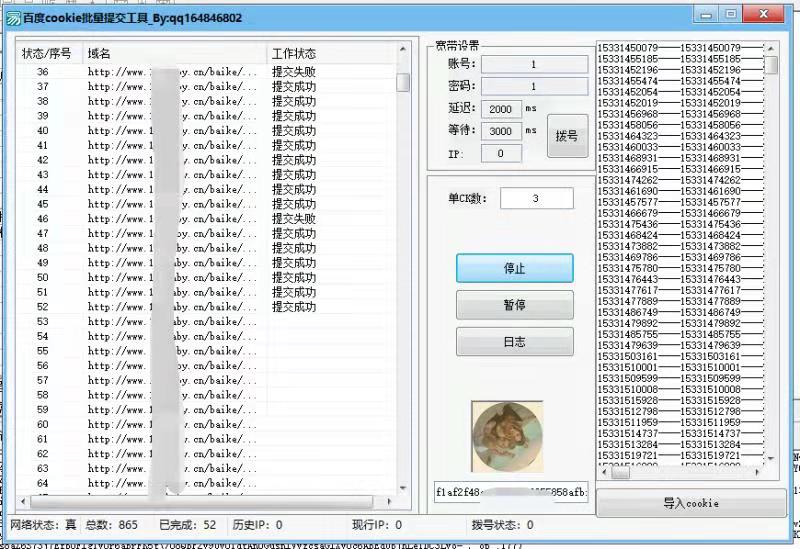Click 现行IP: 0 in status bar
Viewport: 800px width, 549px height.
pyautogui.click(x=377, y=525)
